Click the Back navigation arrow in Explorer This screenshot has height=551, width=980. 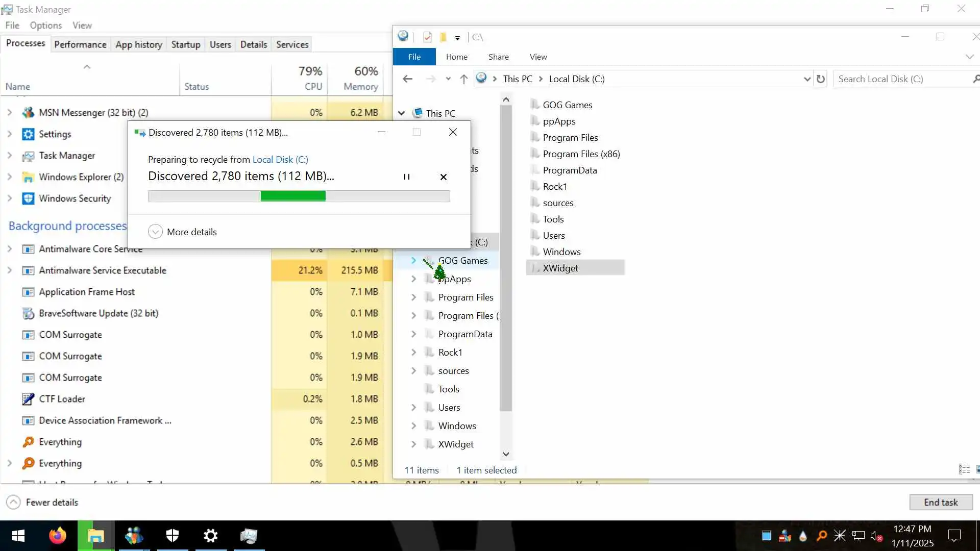coord(407,79)
